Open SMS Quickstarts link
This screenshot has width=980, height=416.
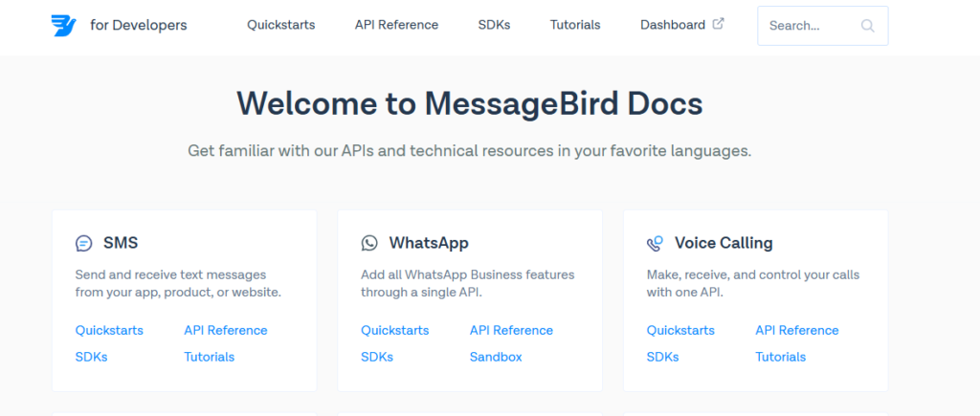[109, 330]
